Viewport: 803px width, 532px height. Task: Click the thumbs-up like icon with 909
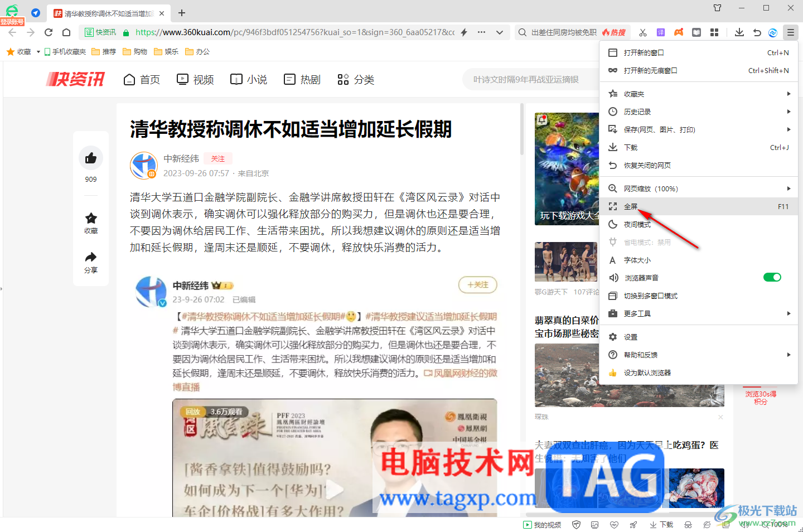91,158
